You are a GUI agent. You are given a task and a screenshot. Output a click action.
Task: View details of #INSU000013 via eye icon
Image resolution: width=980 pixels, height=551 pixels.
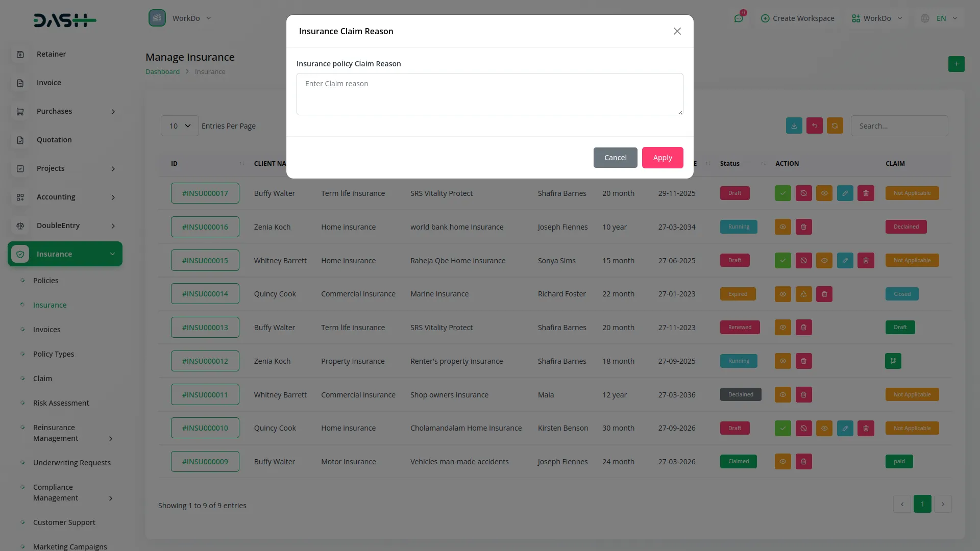[782, 328]
